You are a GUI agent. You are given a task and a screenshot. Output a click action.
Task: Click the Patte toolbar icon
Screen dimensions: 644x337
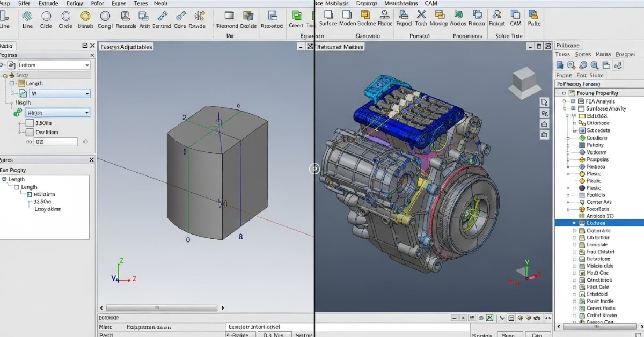(x=534, y=15)
